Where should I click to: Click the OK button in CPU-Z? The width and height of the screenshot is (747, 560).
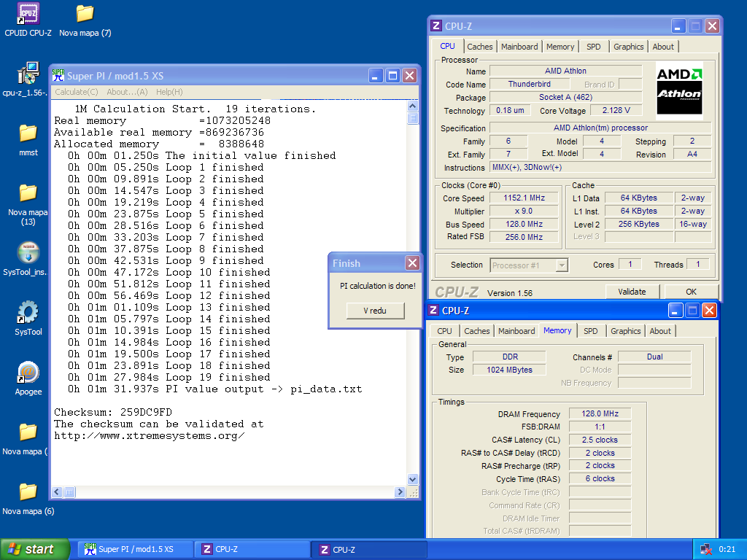point(692,292)
